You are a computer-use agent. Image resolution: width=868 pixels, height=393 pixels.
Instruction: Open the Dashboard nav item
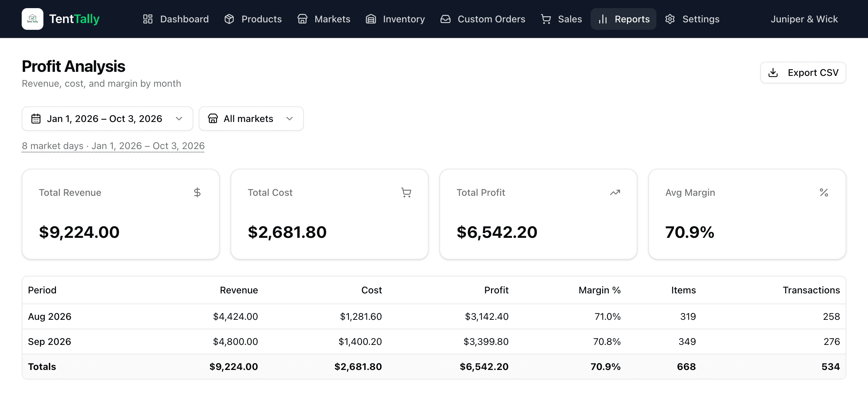pyautogui.click(x=176, y=19)
